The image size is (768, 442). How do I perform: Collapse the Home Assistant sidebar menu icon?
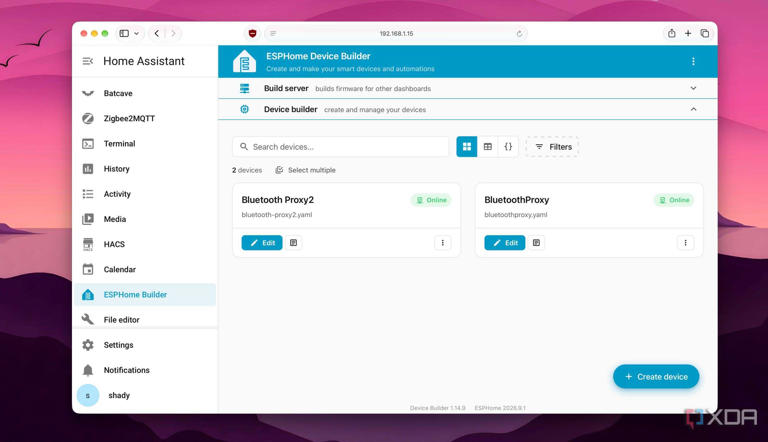point(88,61)
